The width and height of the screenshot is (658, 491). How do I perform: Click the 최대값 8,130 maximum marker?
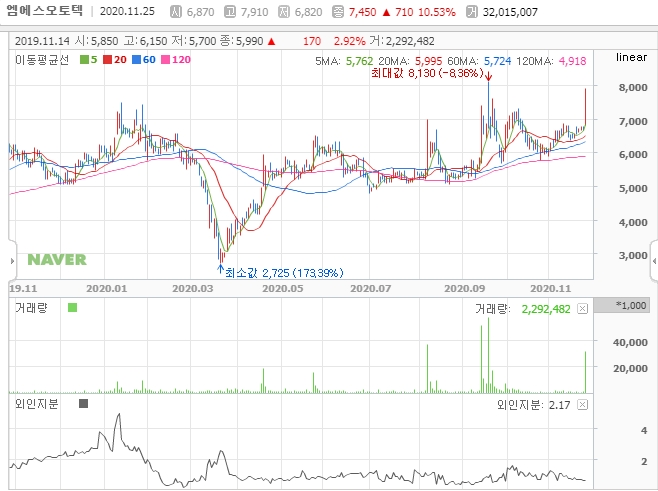coord(428,73)
